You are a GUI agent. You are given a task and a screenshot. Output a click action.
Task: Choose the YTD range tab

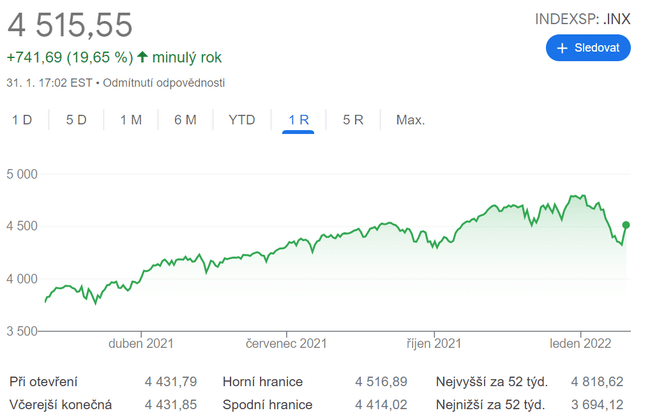click(242, 120)
